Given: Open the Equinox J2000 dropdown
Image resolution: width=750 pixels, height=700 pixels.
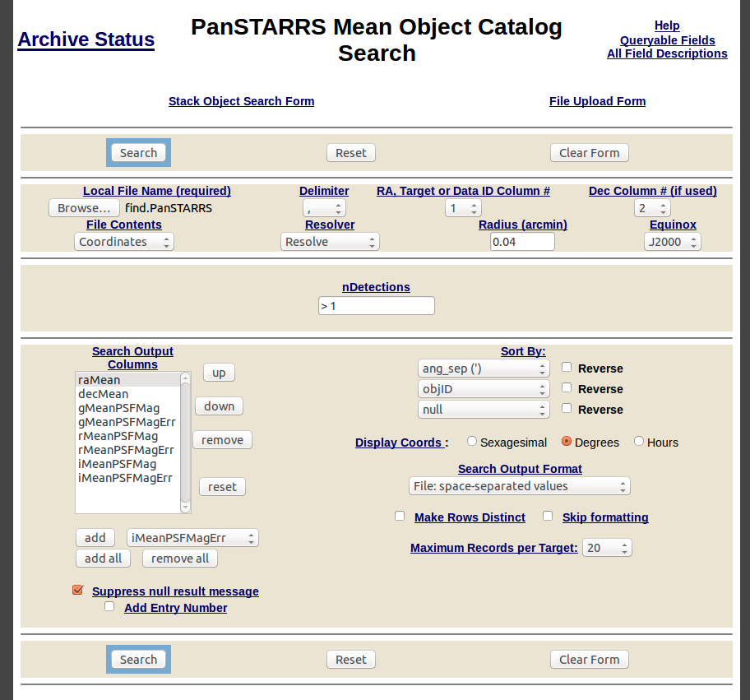Looking at the screenshot, I should pos(672,242).
